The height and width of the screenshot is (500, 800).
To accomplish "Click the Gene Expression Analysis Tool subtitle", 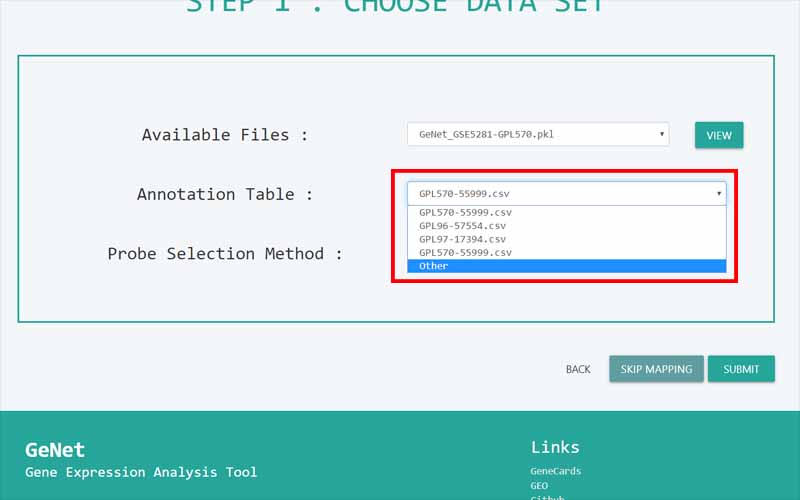I will [x=141, y=472].
